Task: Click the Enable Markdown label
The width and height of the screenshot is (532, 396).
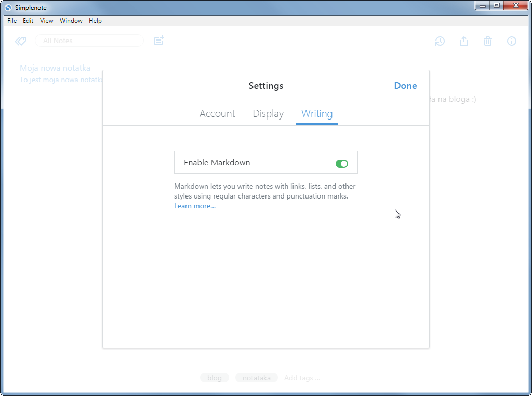Action: click(217, 163)
